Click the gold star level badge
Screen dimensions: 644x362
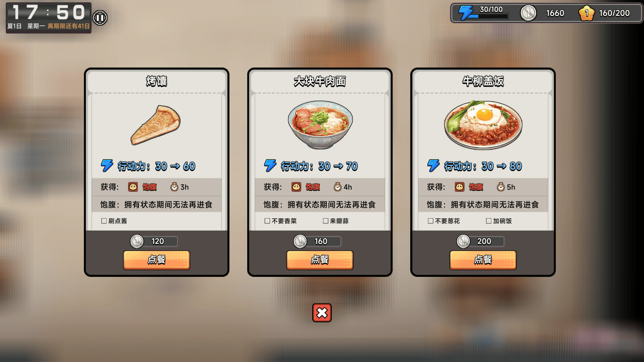(587, 13)
